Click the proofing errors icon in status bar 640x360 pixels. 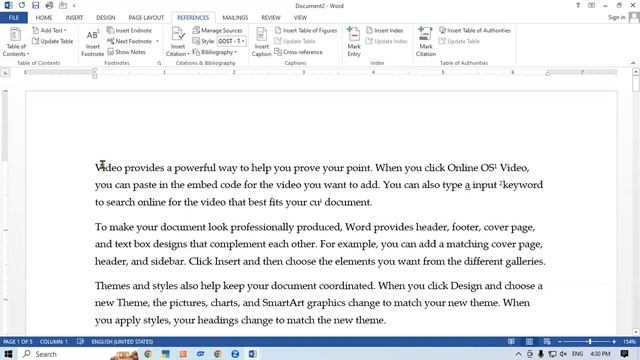[80, 342]
